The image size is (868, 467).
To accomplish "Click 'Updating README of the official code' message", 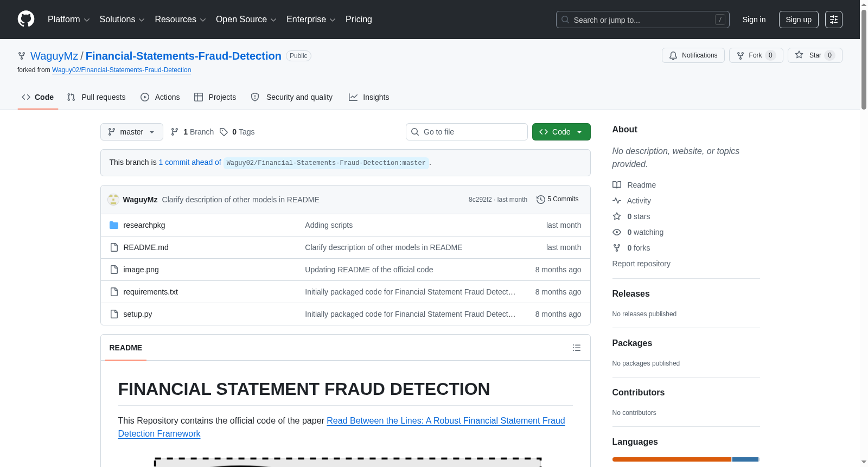I will pyautogui.click(x=369, y=270).
